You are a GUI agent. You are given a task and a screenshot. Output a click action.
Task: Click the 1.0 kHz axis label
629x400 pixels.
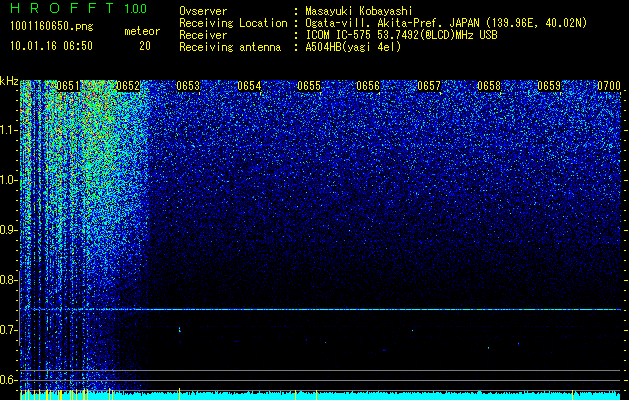pos(9,180)
